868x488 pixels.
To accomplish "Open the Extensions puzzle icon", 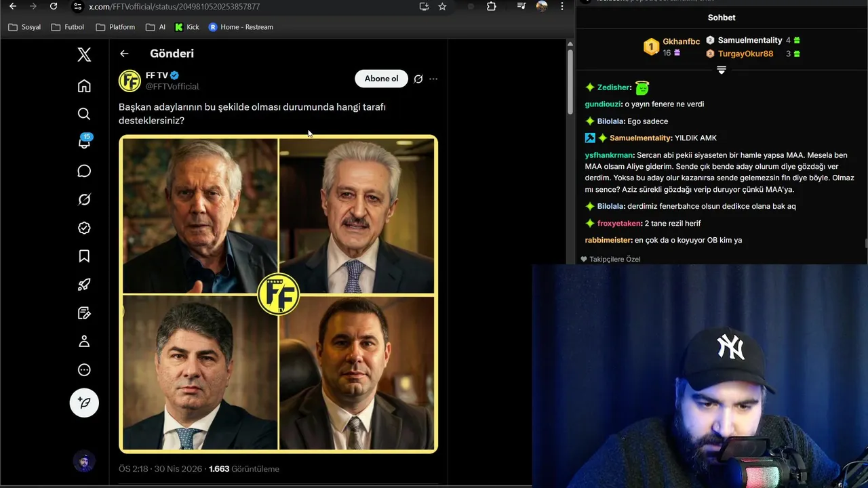I will tap(492, 6).
